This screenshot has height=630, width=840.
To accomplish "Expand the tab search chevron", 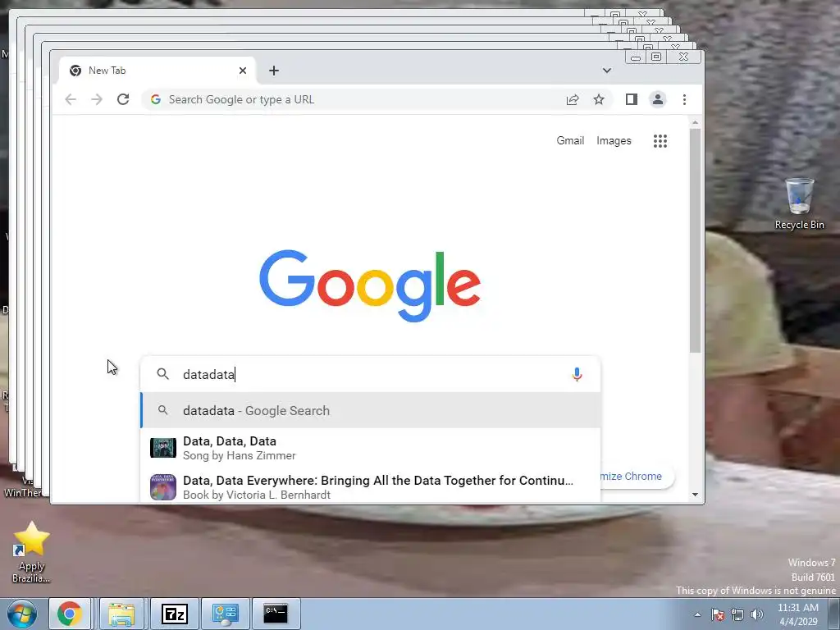I will (x=606, y=71).
